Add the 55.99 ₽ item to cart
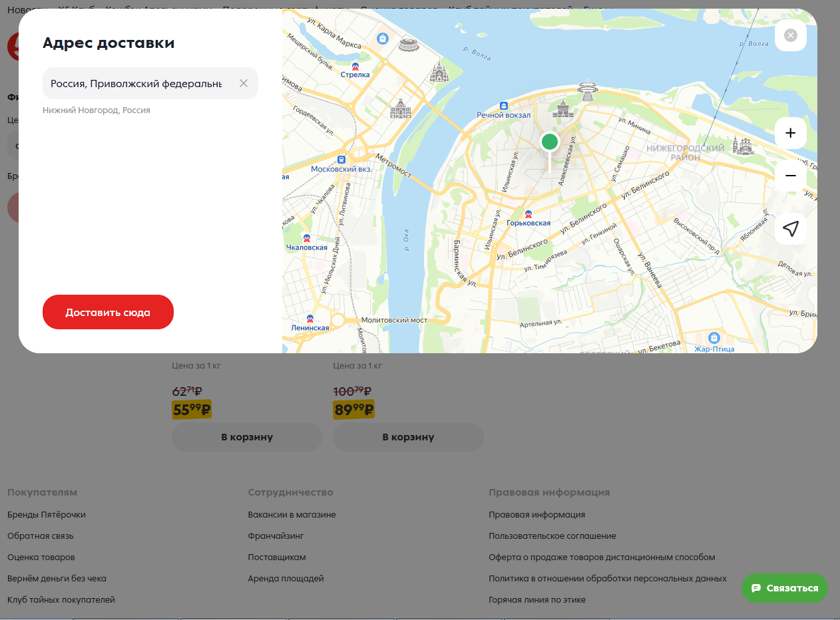 [247, 437]
